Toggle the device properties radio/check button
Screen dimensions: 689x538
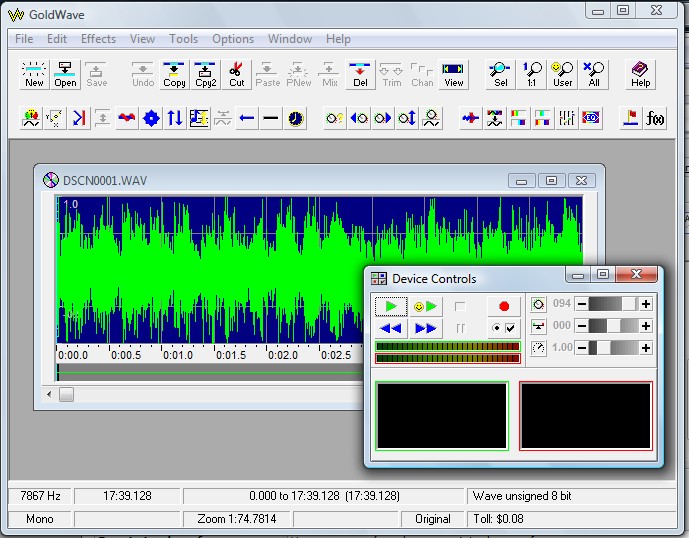[x=504, y=328]
